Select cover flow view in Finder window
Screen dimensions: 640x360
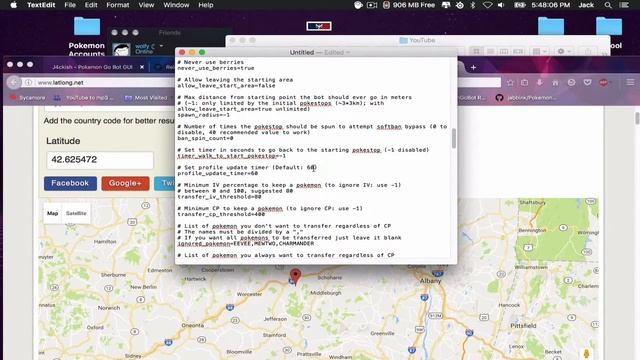(518, 51)
